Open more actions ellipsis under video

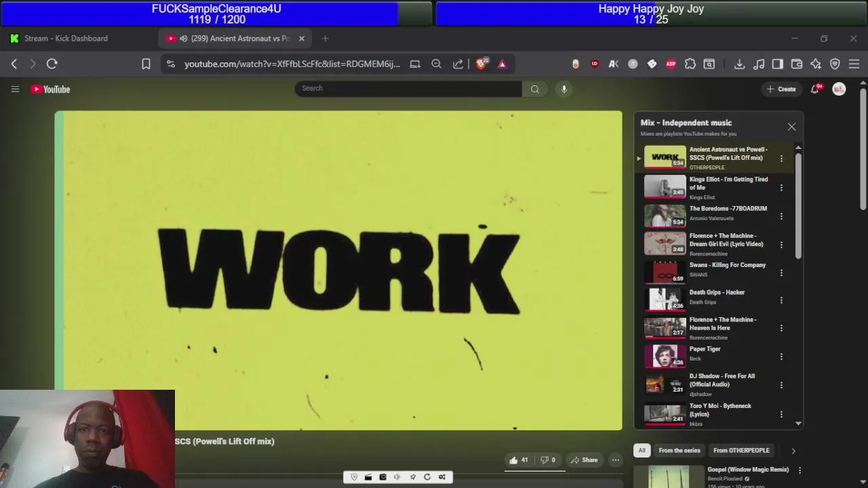coord(616,460)
